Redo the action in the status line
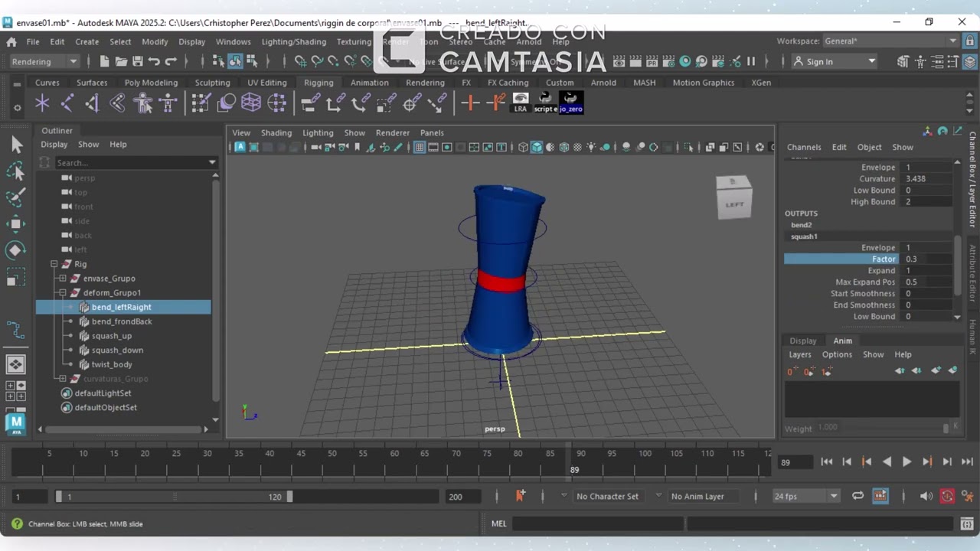 pos(171,61)
